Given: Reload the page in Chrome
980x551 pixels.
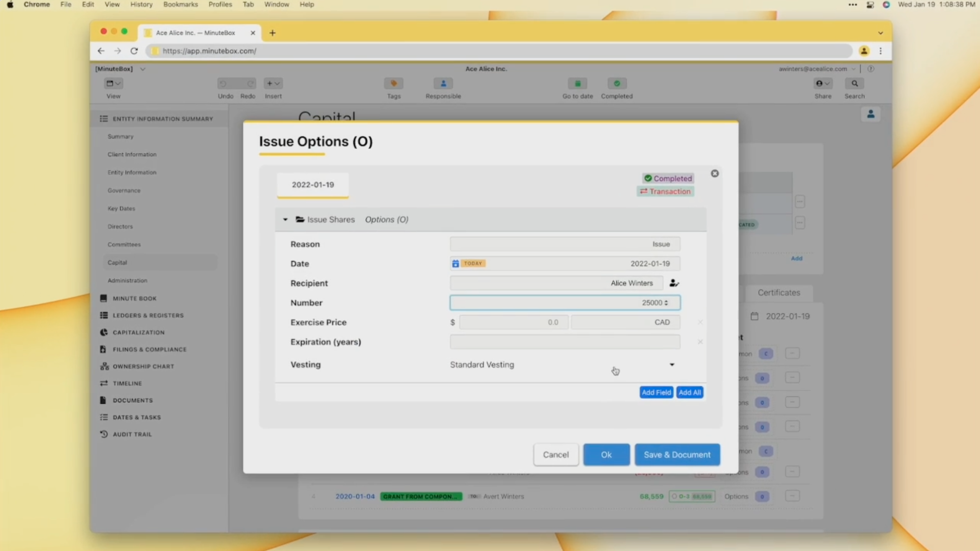Looking at the screenshot, I should (134, 51).
